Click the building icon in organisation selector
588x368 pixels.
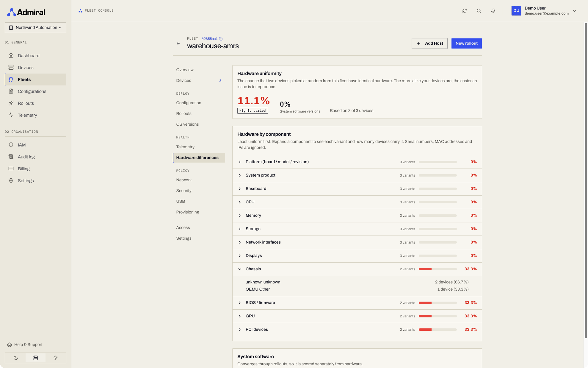coord(11,28)
